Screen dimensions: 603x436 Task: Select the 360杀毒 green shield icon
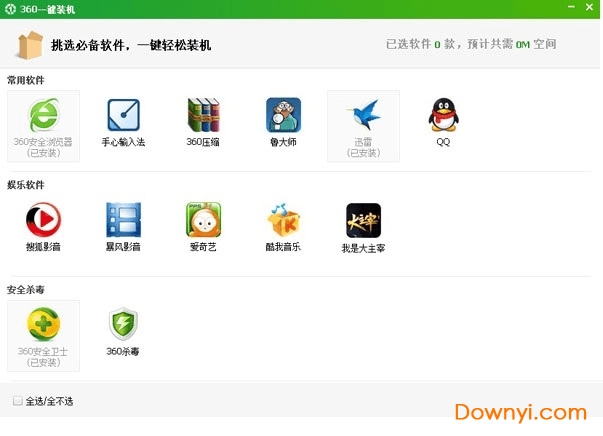click(123, 324)
